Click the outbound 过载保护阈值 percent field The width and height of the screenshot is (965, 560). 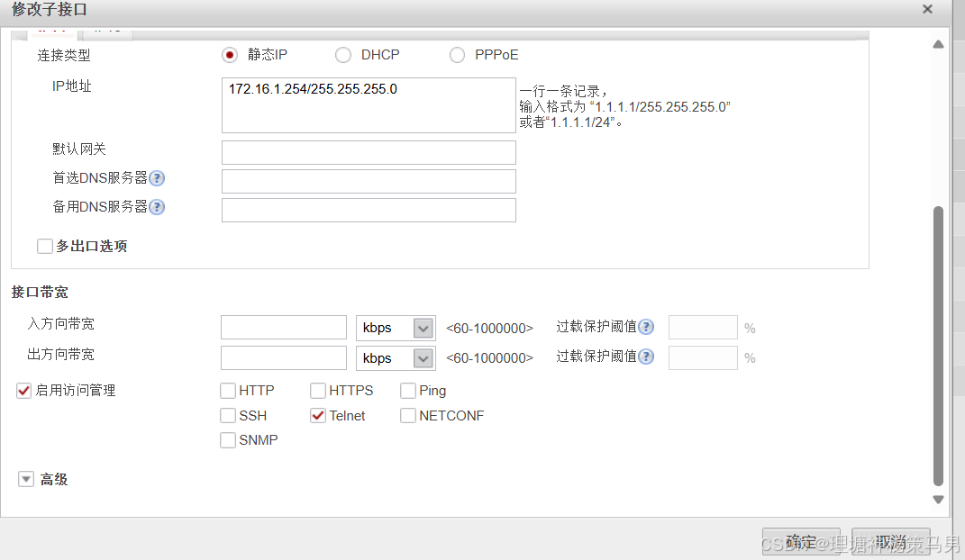703,357
